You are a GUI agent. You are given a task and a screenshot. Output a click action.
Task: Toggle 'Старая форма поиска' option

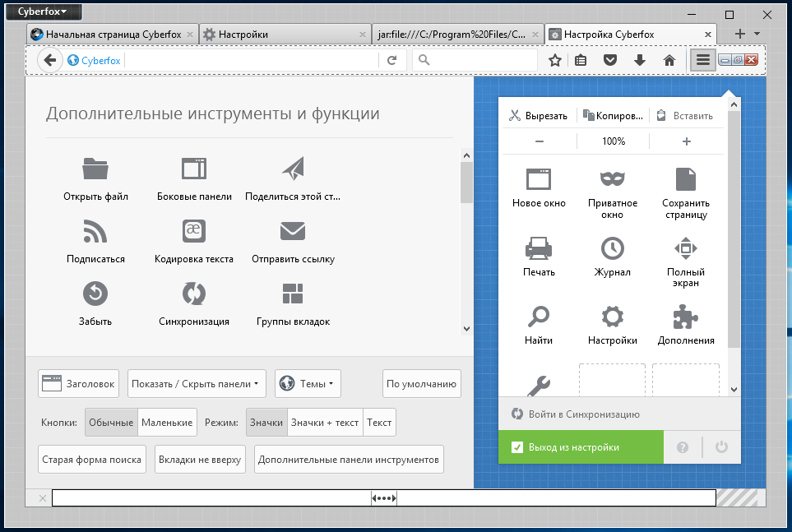tap(92, 460)
